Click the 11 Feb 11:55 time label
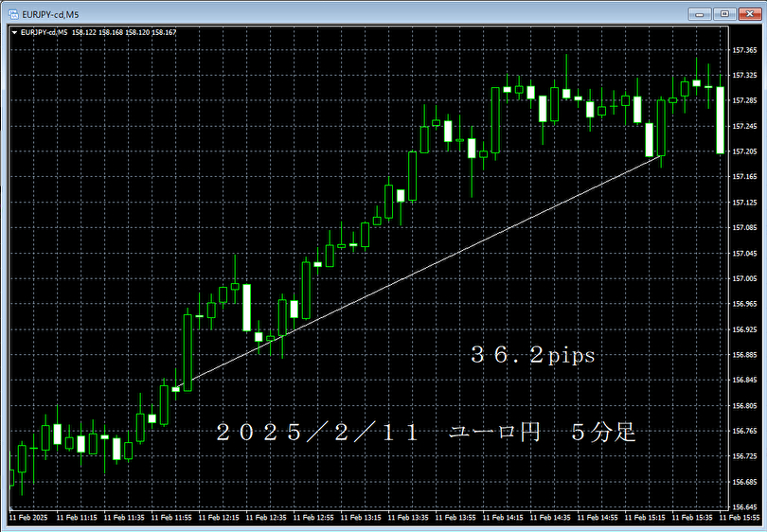Viewport: 767px width, 532px height. pyautogui.click(x=171, y=518)
